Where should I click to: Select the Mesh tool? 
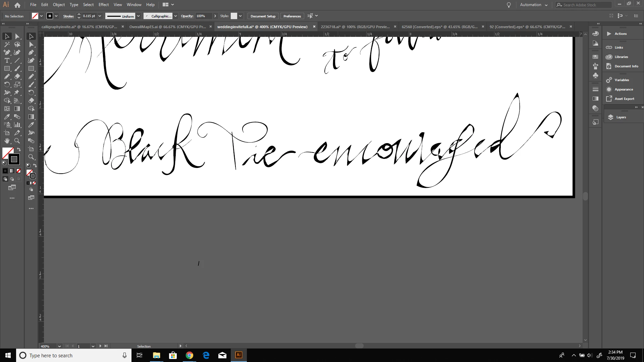[7, 109]
